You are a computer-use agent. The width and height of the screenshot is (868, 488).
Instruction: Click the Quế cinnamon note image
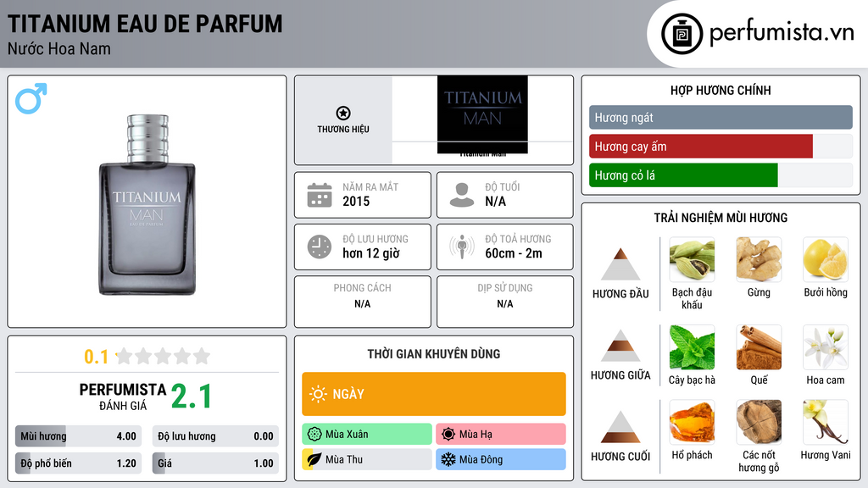point(759,347)
